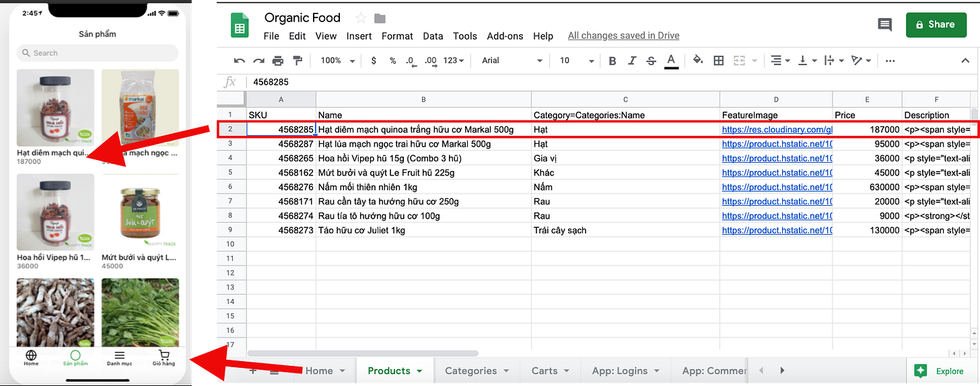This screenshot has width=980, height=386.
Task: Open the zoom level dropdown
Action: pyautogui.click(x=338, y=61)
